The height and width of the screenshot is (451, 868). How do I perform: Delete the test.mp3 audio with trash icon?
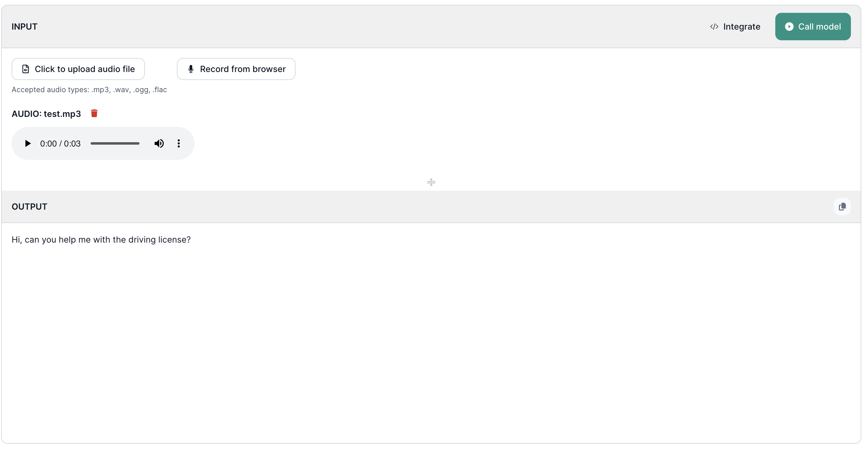[x=94, y=114]
